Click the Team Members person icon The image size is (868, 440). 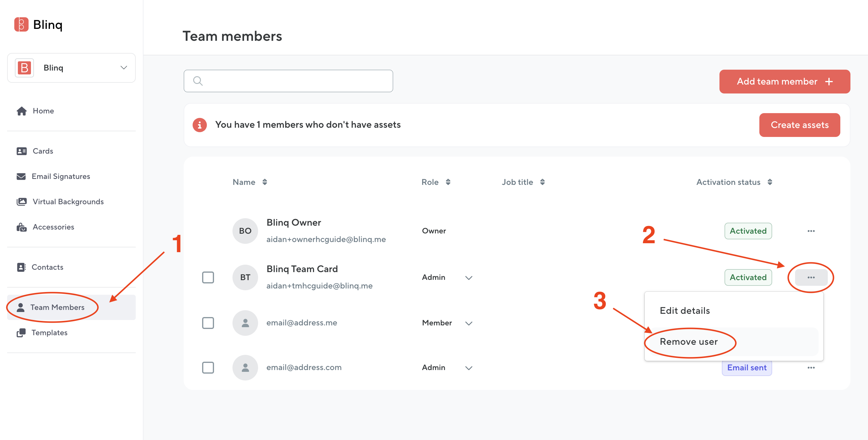pyautogui.click(x=21, y=307)
